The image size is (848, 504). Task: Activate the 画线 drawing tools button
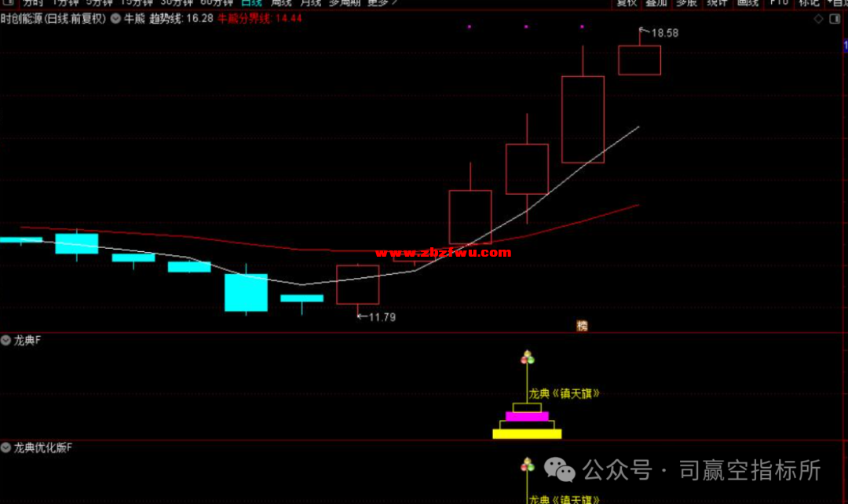tap(748, 2)
